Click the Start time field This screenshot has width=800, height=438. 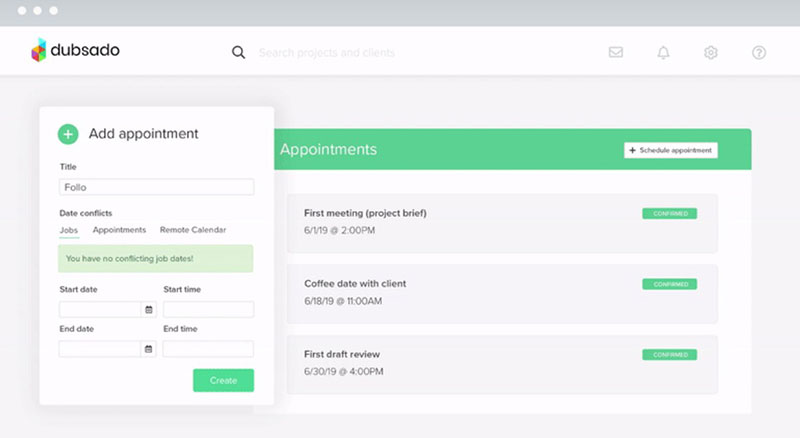[x=208, y=309]
